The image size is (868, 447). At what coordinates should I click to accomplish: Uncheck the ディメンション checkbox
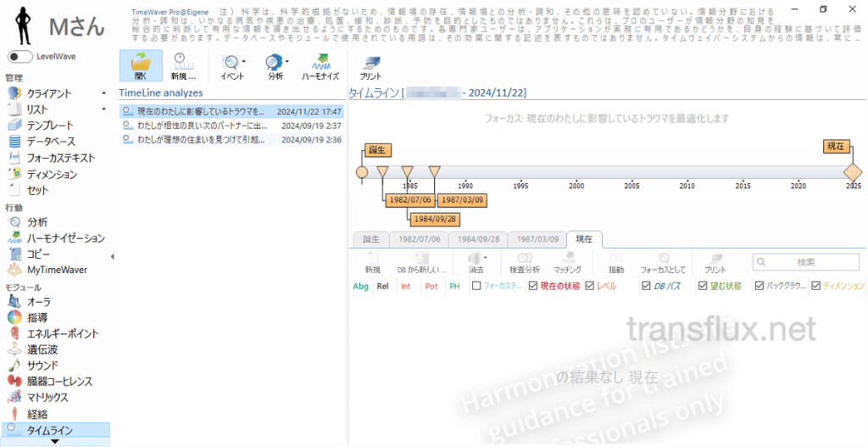pos(816,286)
